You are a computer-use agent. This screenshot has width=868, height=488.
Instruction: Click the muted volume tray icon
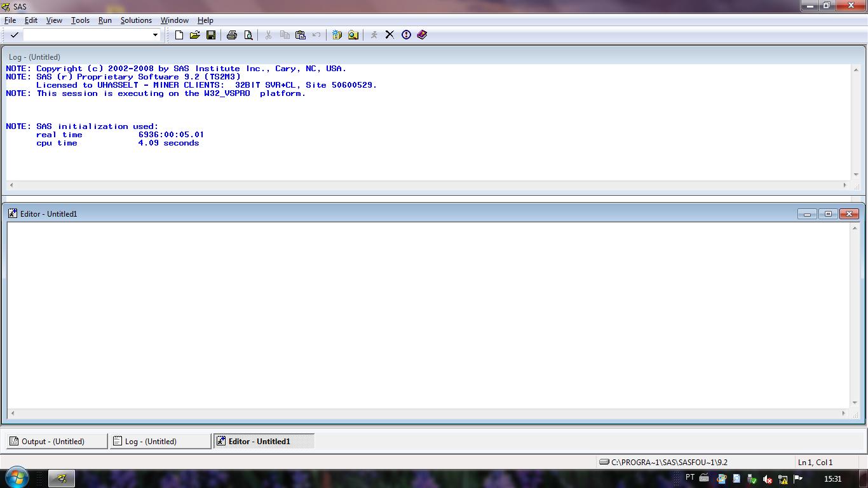pyautogui.click(x=767, y=479)
